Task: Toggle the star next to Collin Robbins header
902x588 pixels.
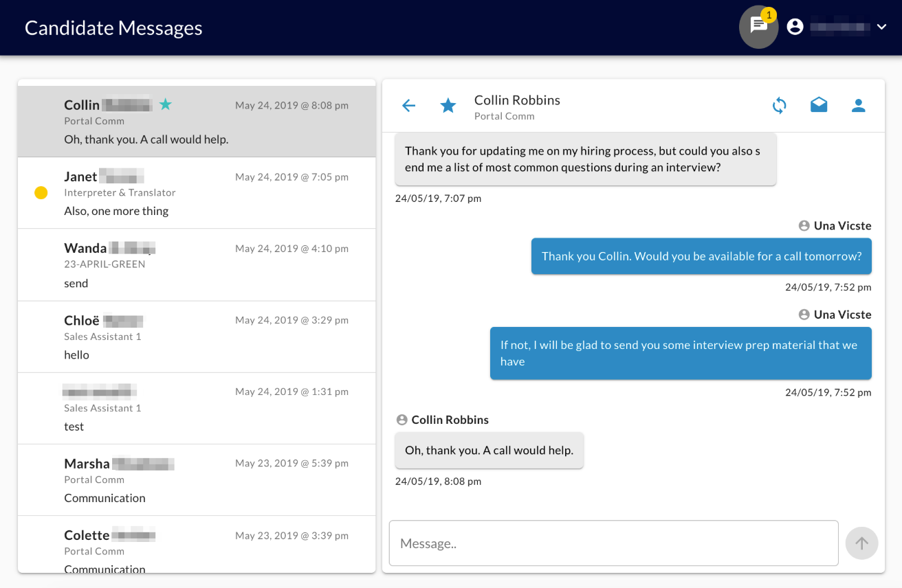Action: click(448, 105)
